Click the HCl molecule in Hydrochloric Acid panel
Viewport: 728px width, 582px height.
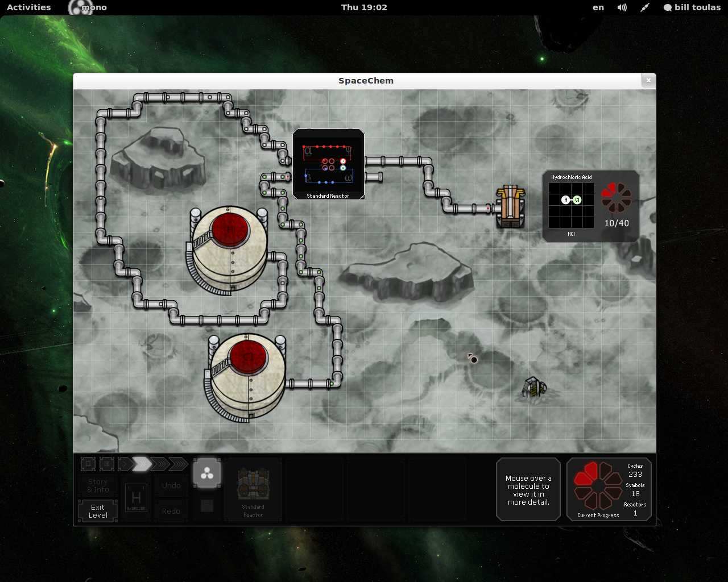[572, 199]
